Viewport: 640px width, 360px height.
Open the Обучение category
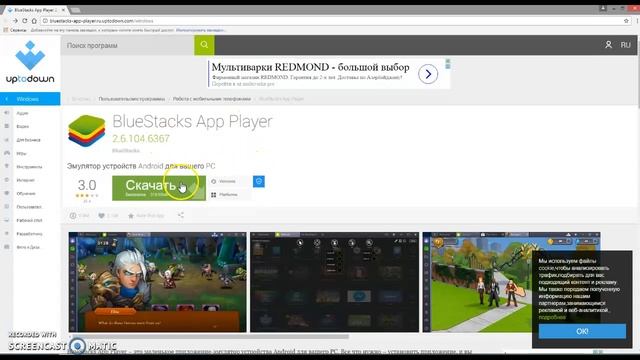tap(26, 193)
